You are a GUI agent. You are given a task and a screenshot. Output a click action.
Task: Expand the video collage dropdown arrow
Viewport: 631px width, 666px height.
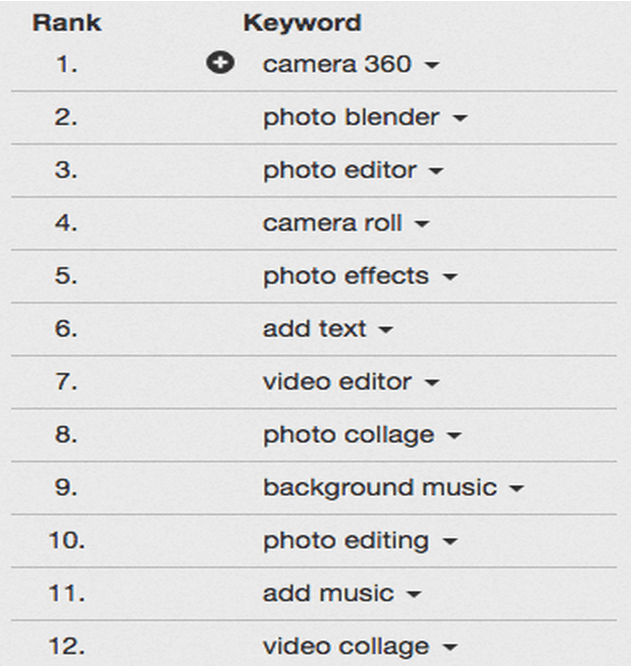[449, 649]
